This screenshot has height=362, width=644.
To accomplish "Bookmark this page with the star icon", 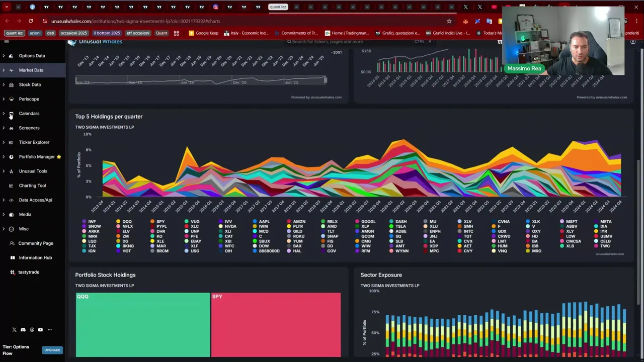I will [449, 21].
